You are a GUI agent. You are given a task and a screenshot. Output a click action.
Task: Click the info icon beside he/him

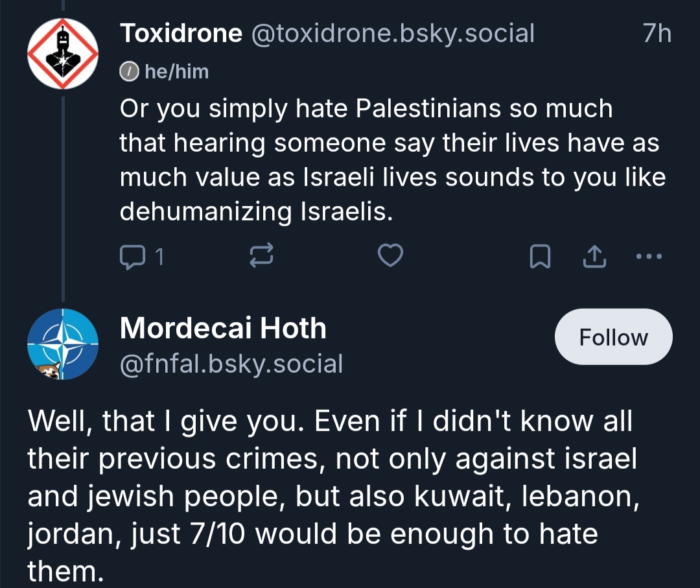coord(129,71)
